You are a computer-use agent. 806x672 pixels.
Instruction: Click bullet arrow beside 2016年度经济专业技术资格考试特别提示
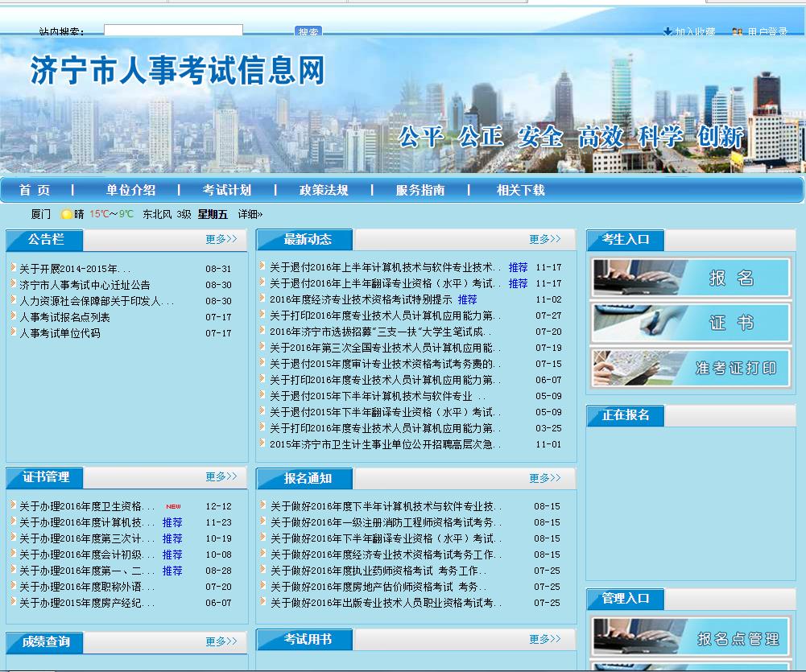pos(262,298)
